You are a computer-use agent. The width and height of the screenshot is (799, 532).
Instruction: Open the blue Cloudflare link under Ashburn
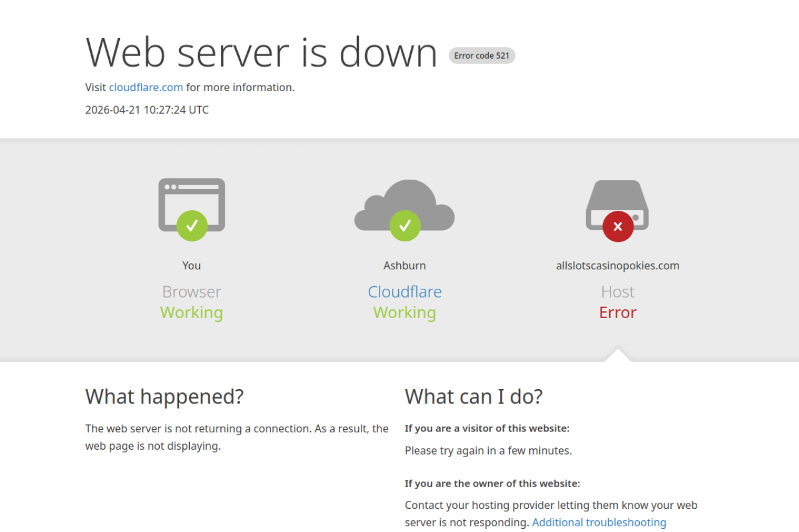(x=404, y=292)
